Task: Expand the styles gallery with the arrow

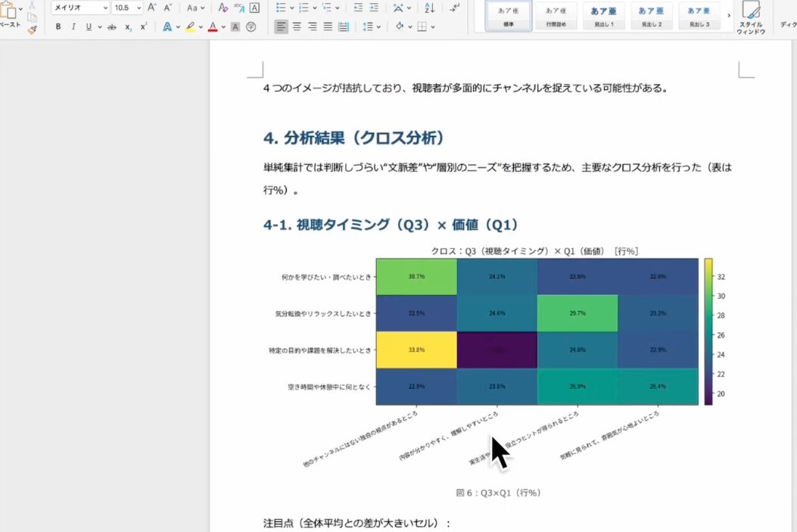Action: coord(729,16)
